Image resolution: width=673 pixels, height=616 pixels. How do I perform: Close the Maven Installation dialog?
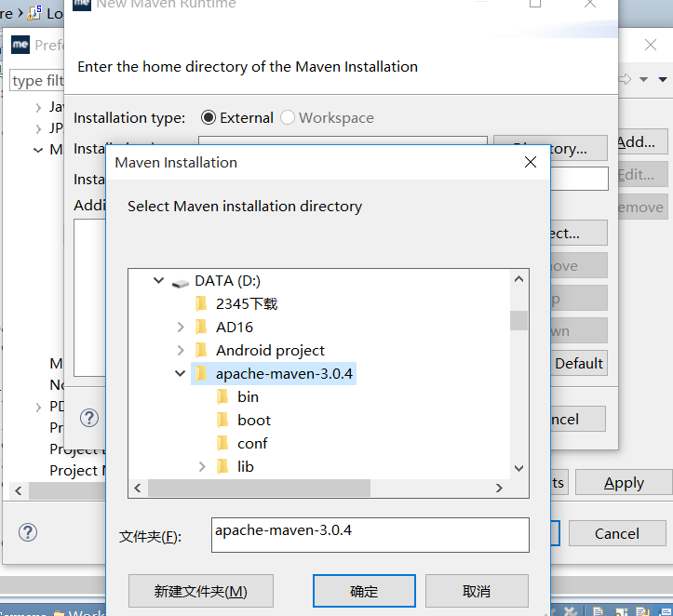531,162
